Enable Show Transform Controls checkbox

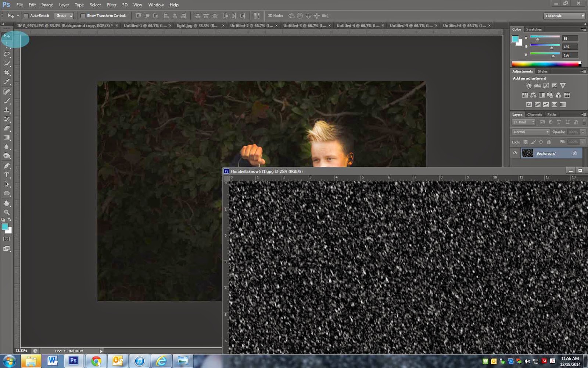[83, 16]
